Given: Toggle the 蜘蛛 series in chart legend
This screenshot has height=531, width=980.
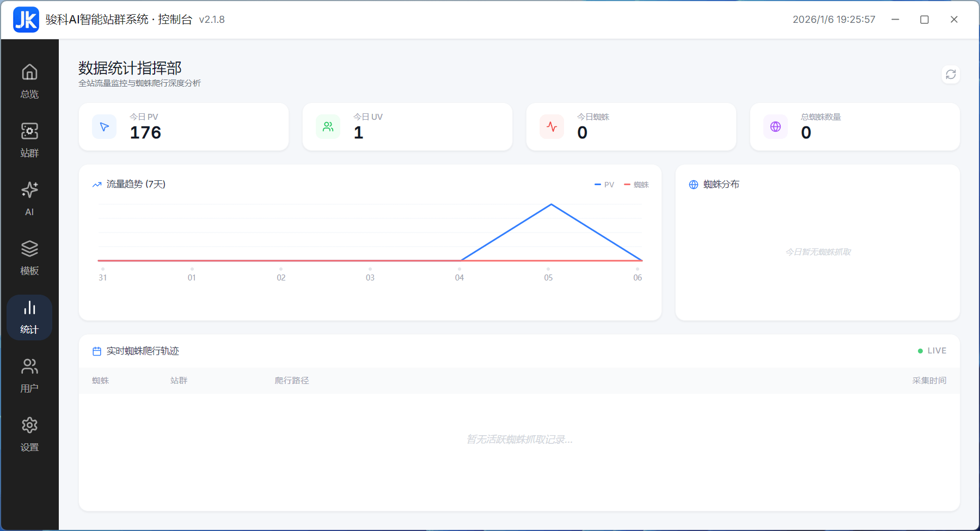Looking at the screenshot, I should [636, 185].
